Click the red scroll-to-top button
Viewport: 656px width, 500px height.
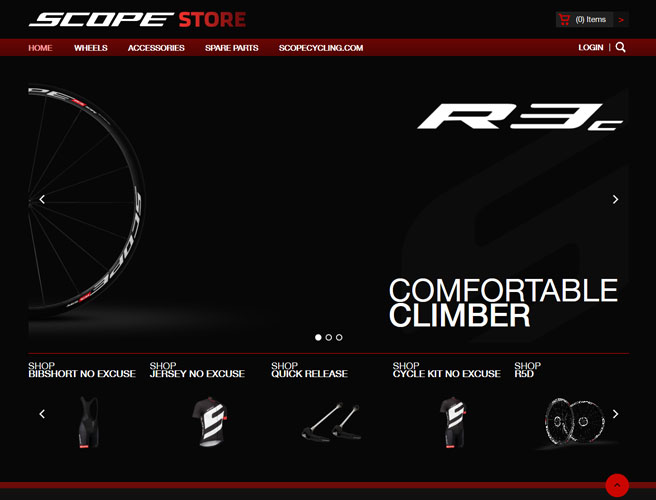click(617, 485)
